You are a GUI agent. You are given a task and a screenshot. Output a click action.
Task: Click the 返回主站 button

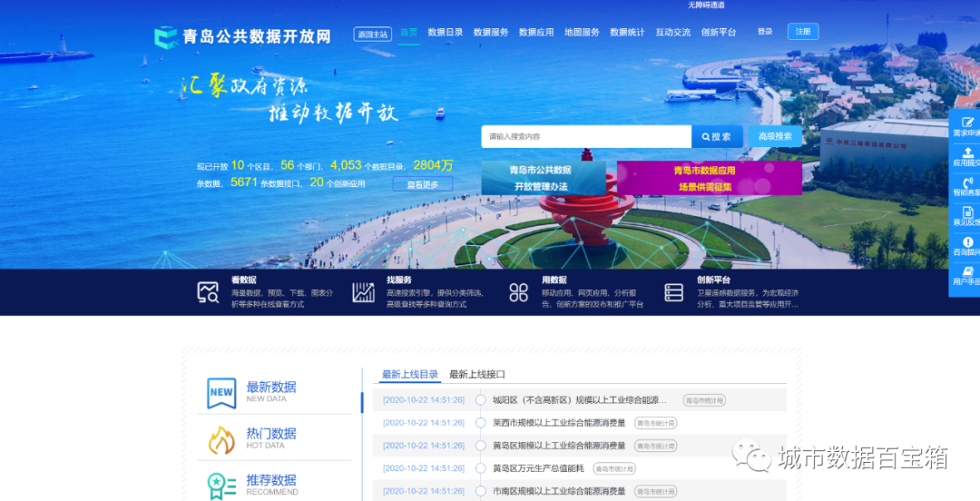(x=373, y=34)
